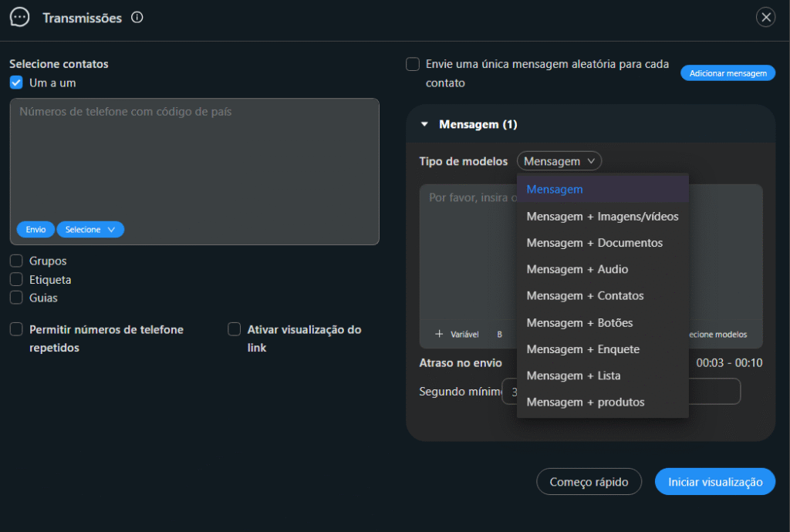Collapse the Mensagem (1) section triangle
Screen dimensions: 790x532
click(424, 124)
